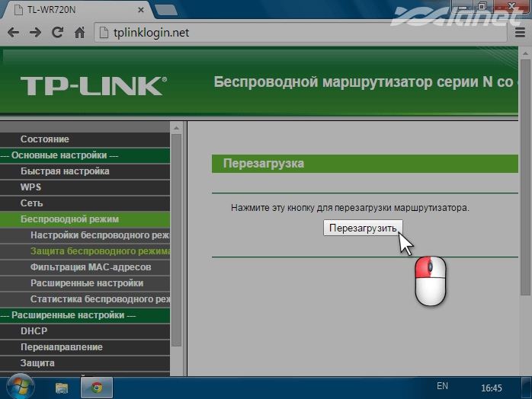Screen dimensions: 532x399
Task: Click the Chrome icon in taskbar
Action: [x=97, y=387]
